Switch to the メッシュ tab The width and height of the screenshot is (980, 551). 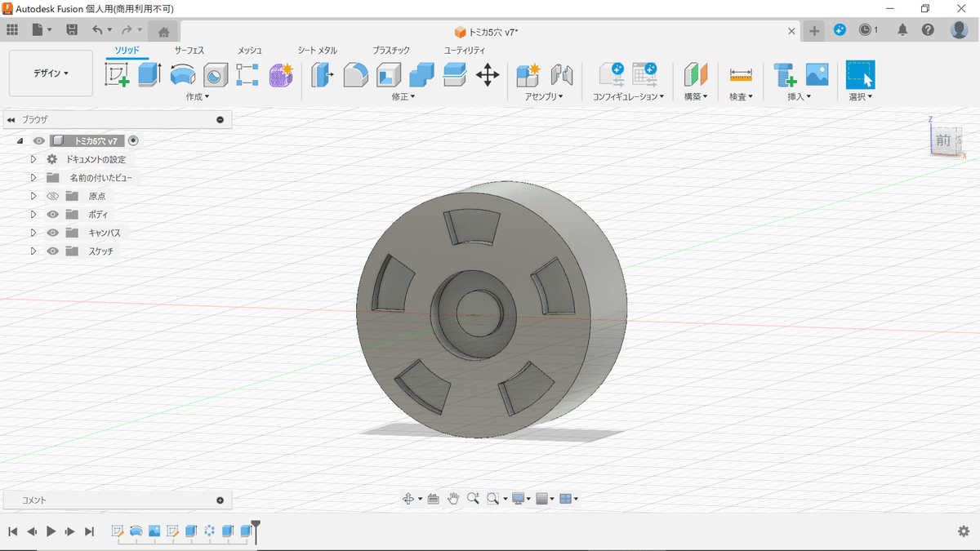point(250,51)
